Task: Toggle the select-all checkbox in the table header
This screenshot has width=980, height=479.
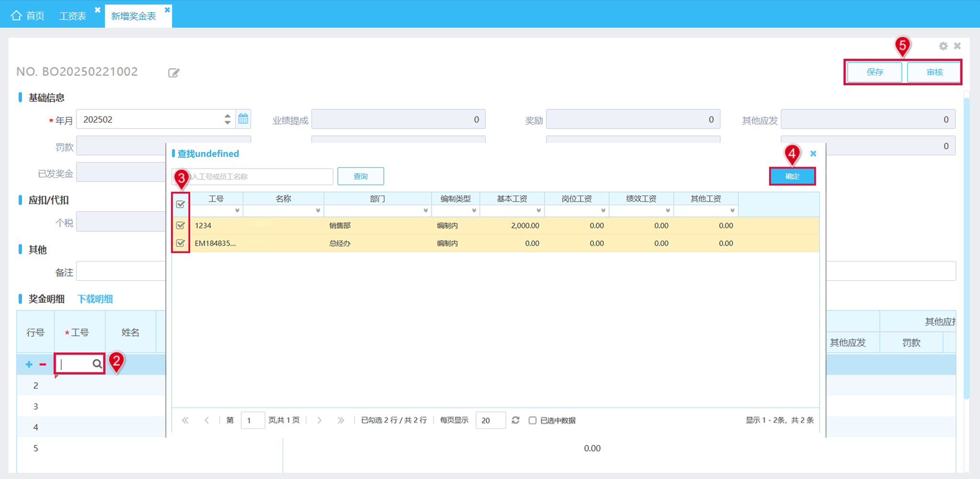Action: tap(180, 205)
